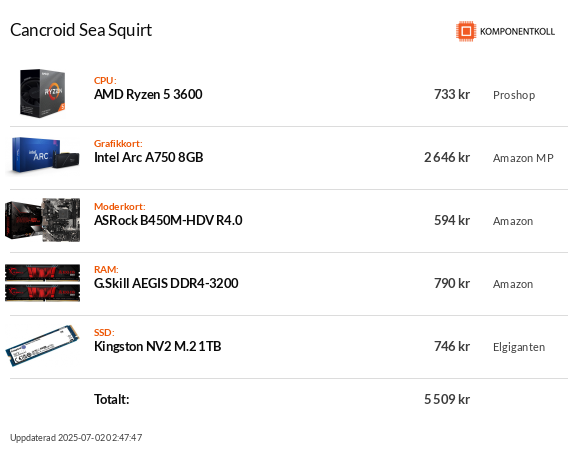Viewport: 577px width, 451px height.
Task: Click the 5 509 kr total price
Action: pos(447,399)
